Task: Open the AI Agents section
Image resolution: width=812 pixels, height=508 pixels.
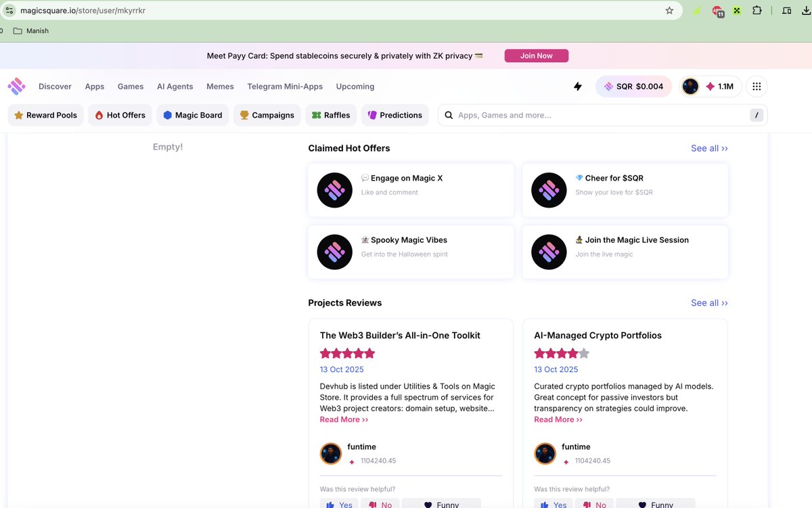Action: 175,87
